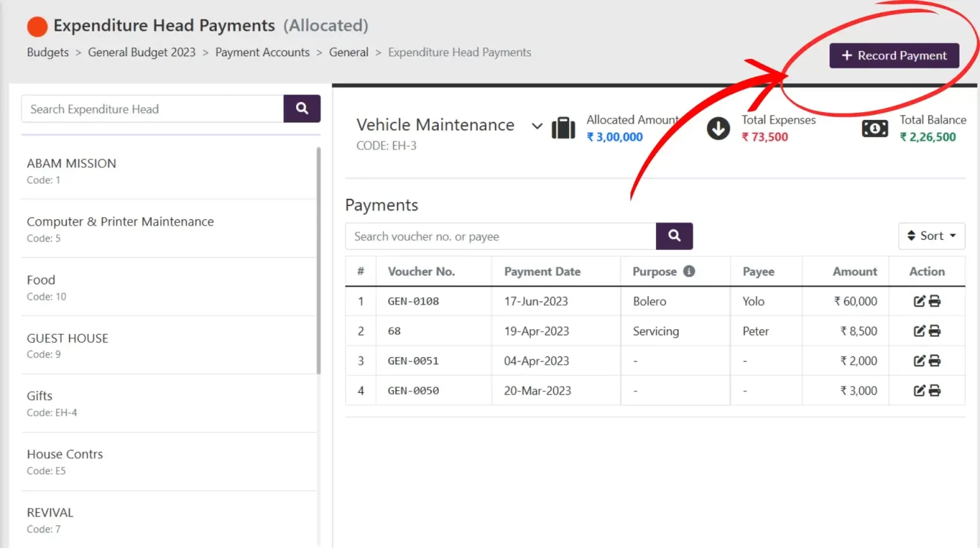Print voucher GEN-0050

point(935,390)
